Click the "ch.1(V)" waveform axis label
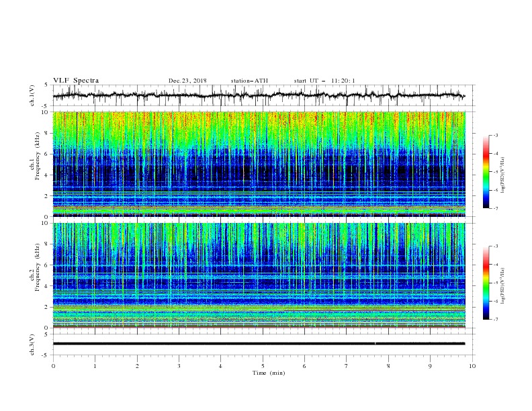 (32, 95)
